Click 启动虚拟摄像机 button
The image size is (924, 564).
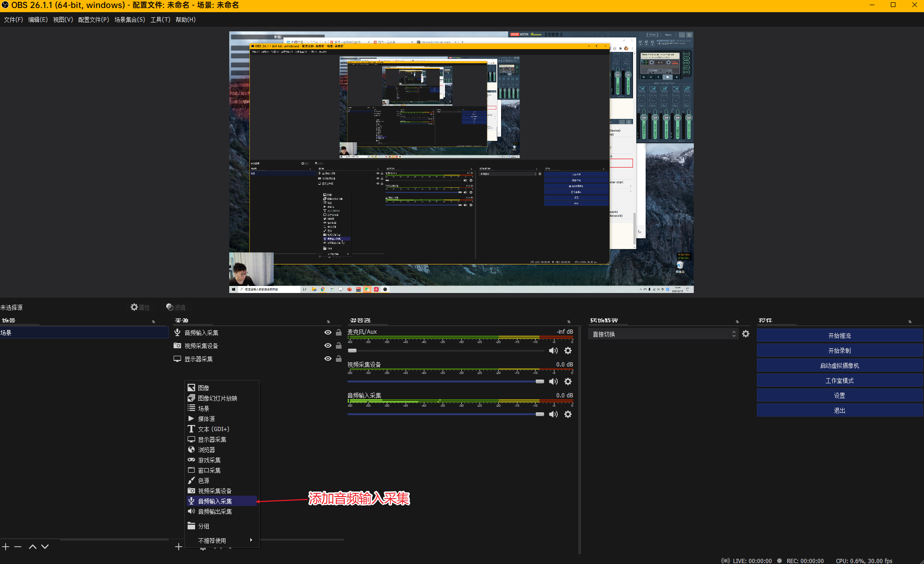(x=839, y=366)
